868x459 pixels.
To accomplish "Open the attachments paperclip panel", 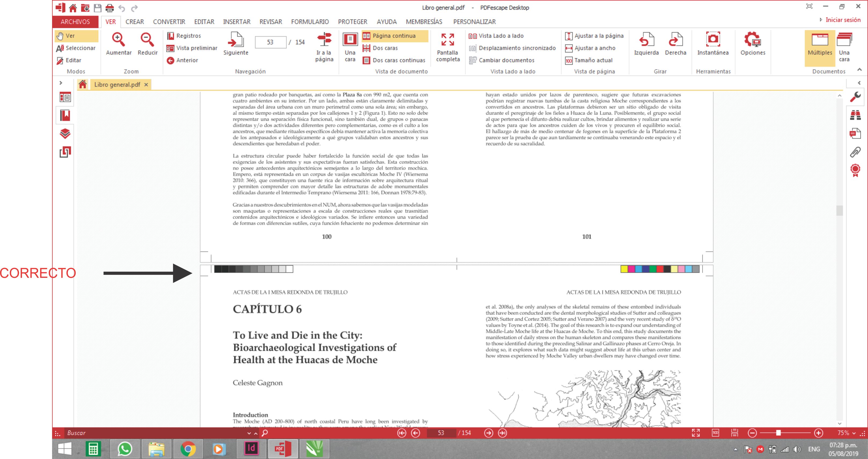I will (855, 152).
